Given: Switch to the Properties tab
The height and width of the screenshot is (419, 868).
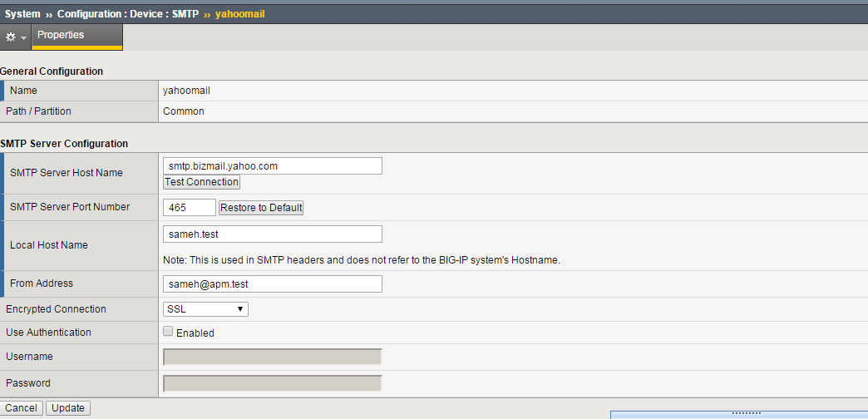Looking at the screenshot, I should pos(61,36).
